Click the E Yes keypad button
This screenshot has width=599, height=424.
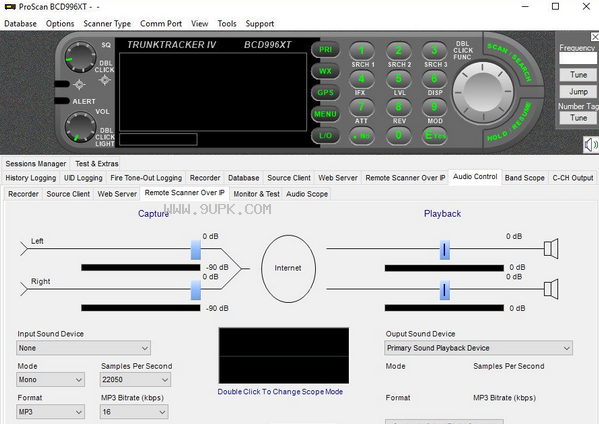[435, 135]
